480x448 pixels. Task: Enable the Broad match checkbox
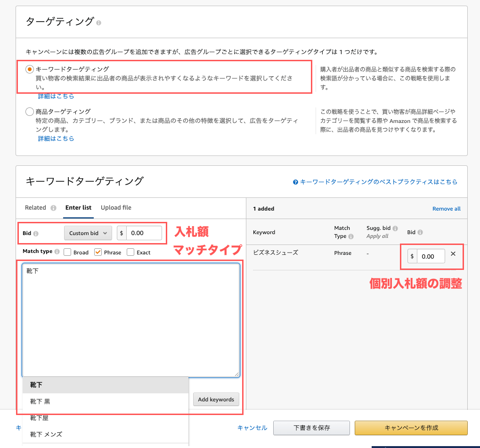pos(67,252)
